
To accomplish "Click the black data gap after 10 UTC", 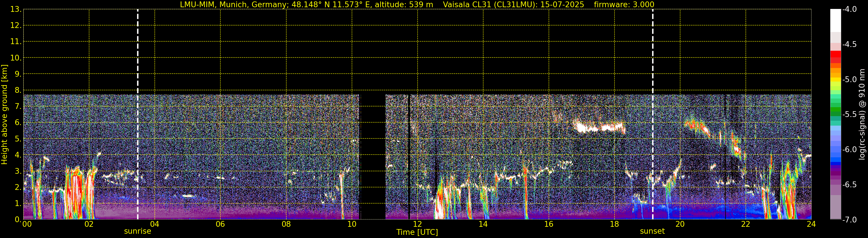I will click(373, 155).
